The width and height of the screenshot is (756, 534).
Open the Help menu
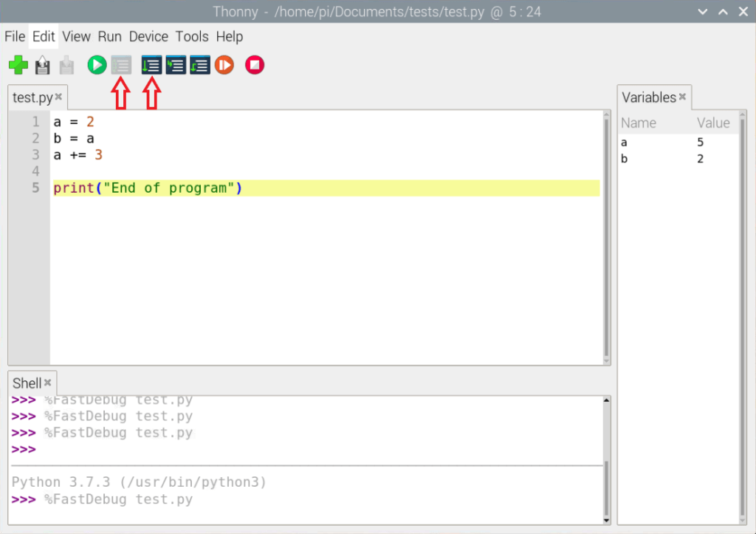point(230,37)
